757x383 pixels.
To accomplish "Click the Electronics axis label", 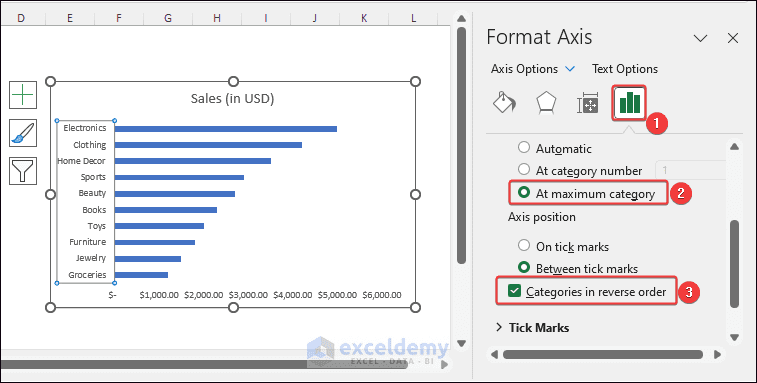I will pyautogui.click(x=85, y=128).
